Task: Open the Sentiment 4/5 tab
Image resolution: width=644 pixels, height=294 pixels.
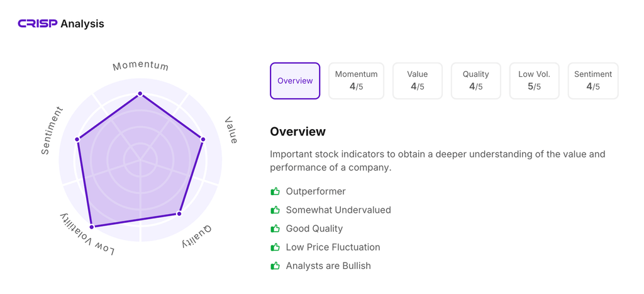Action: [592, 81]
